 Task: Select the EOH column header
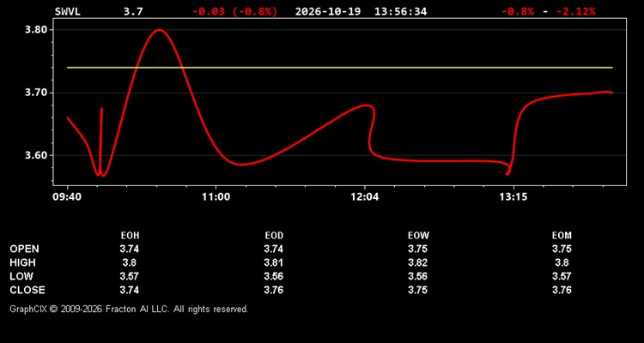point(130,236)
